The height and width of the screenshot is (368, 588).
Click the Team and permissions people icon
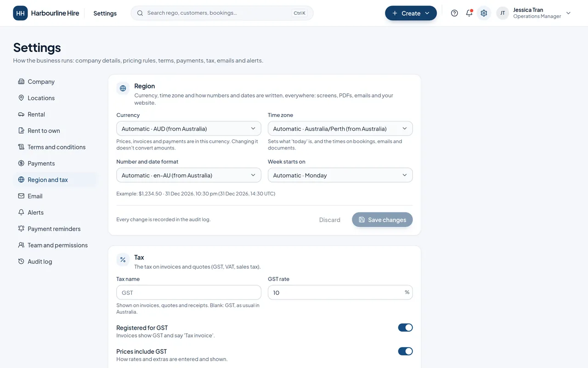click(21, 245)
